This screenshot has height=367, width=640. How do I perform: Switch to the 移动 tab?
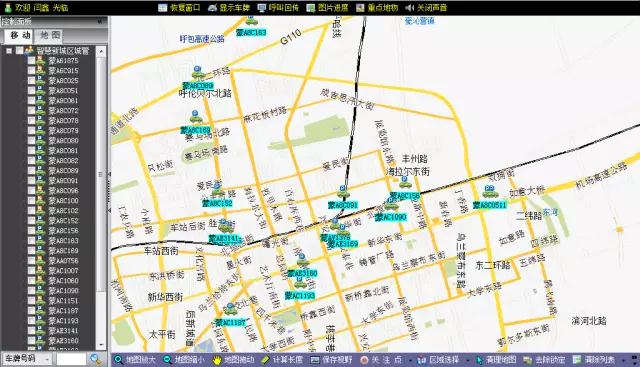tap(20, 36)
